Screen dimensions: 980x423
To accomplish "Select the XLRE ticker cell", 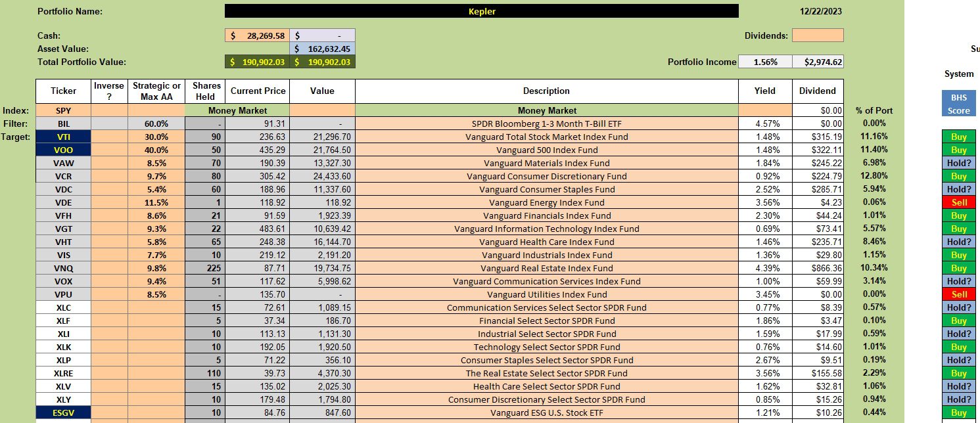I will click(x=63, y=373).
